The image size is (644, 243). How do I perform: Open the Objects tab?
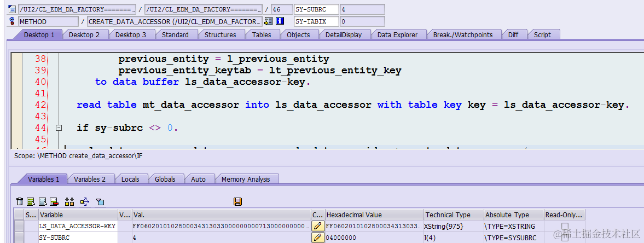(x=298, y=34)
